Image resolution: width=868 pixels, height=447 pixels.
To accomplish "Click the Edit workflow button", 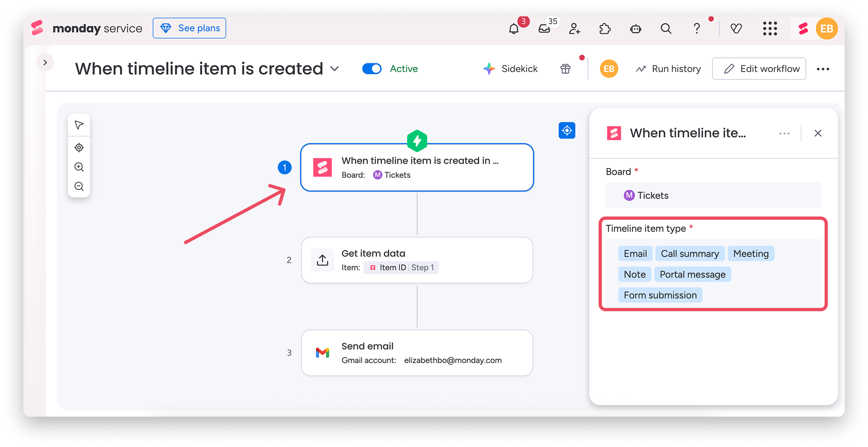I will point(759,69).
